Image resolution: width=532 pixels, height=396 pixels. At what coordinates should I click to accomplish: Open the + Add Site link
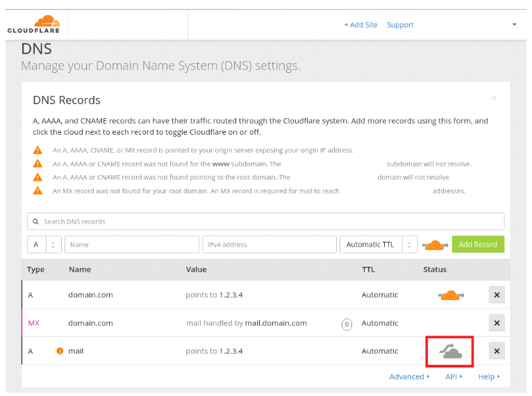click(x=360, y=25)
